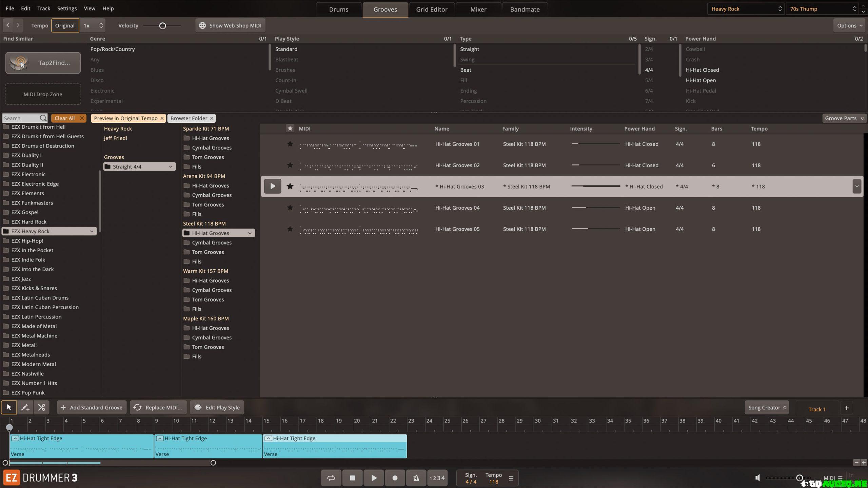Remove Preview in Original Tempo filter
This screenshot has width=868, height=488.
pyautogui.click(x=162, y=118)
